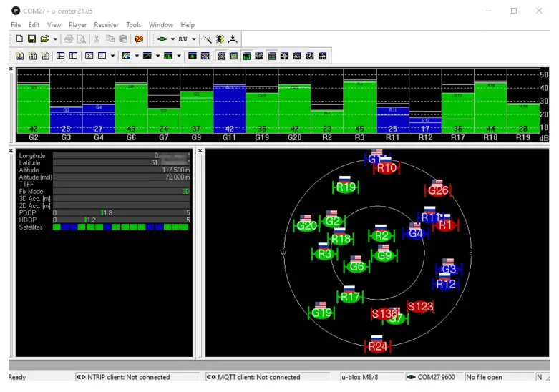Open the Receiver menu
Viewport: 559px width, 392px height.
(x=107, y=25)
